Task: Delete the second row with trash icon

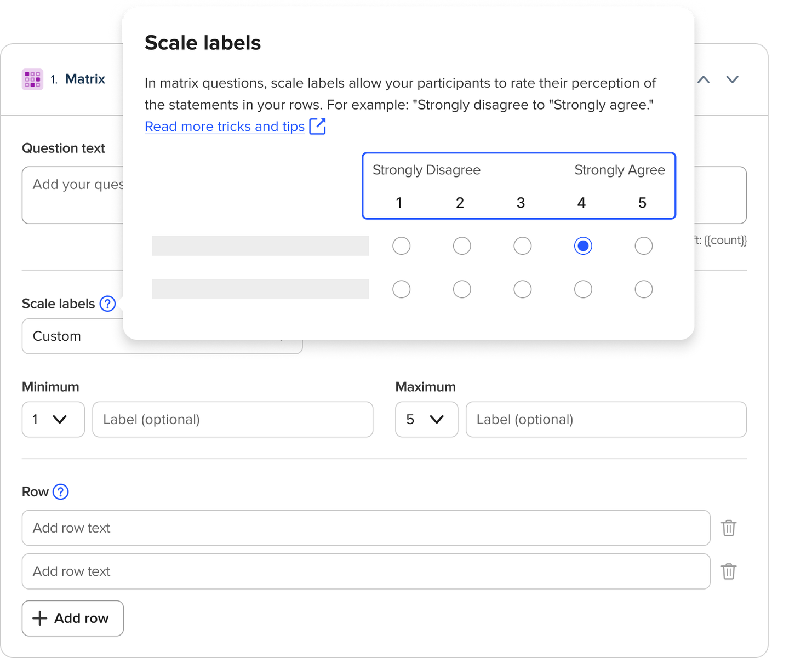Action: pyautogui.click(x=728, y=571)
